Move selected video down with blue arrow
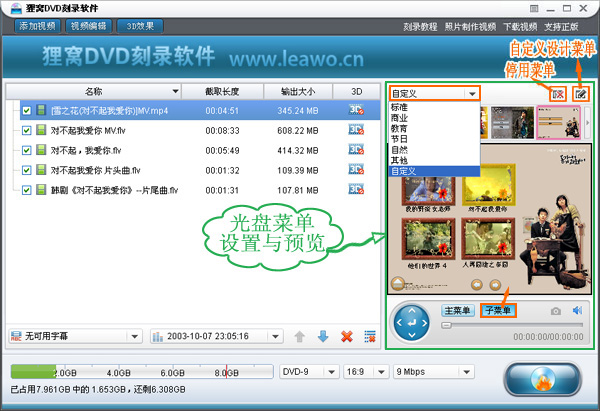The width and height of the screenshot is (600, 411). coord(323,336)
